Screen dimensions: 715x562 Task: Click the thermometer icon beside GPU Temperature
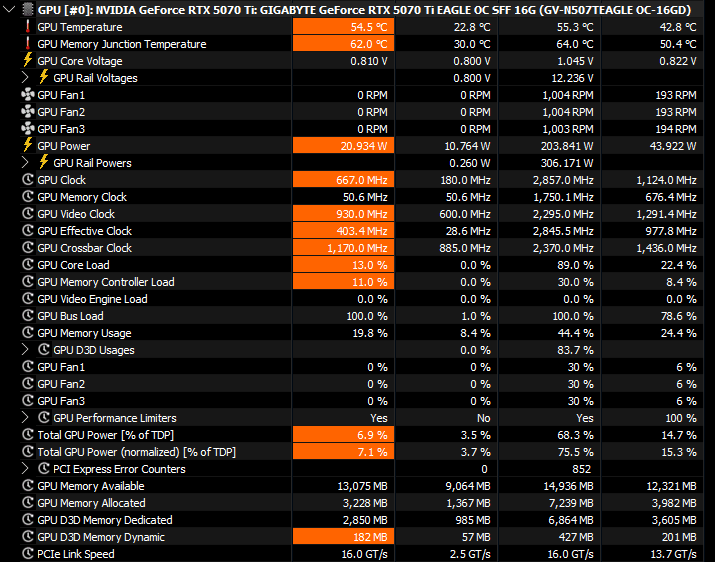point(27,27)
